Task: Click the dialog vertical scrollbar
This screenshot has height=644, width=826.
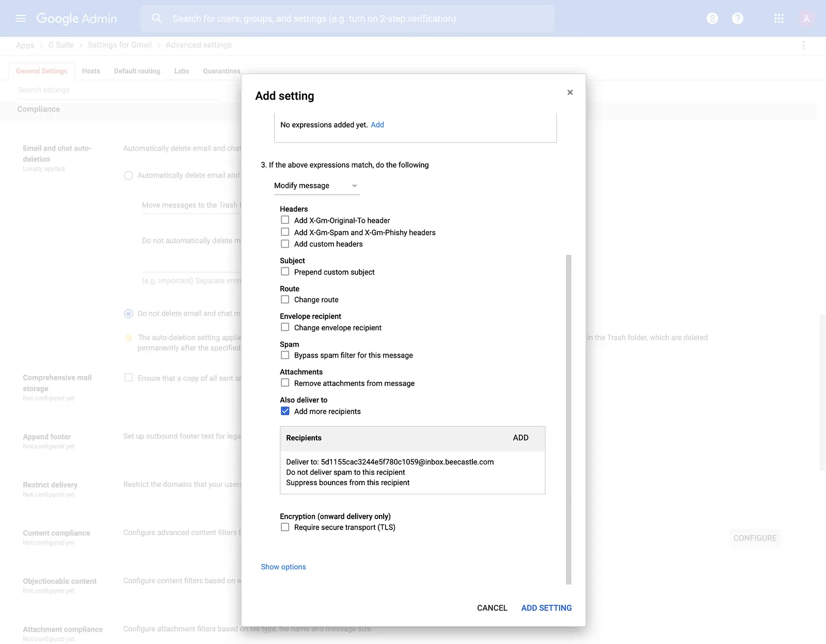Action: click(x=569, y=419)
